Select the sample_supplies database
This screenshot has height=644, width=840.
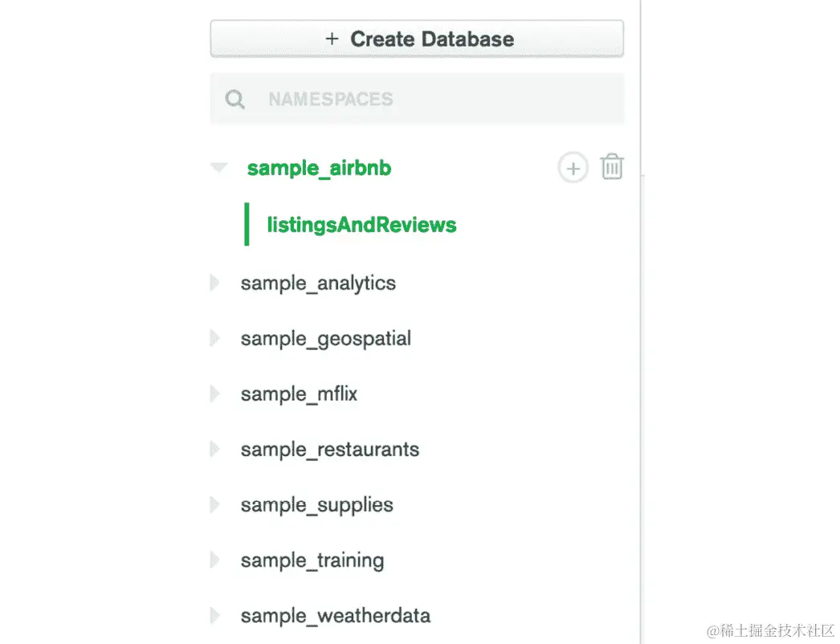coord(316,505)
